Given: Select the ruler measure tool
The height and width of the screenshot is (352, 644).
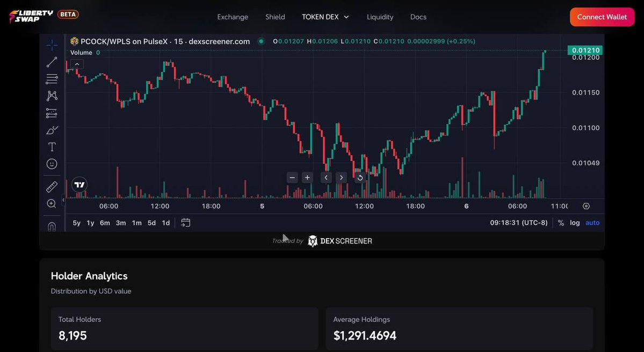Looking at the screenshot, I should pos(52,186).
